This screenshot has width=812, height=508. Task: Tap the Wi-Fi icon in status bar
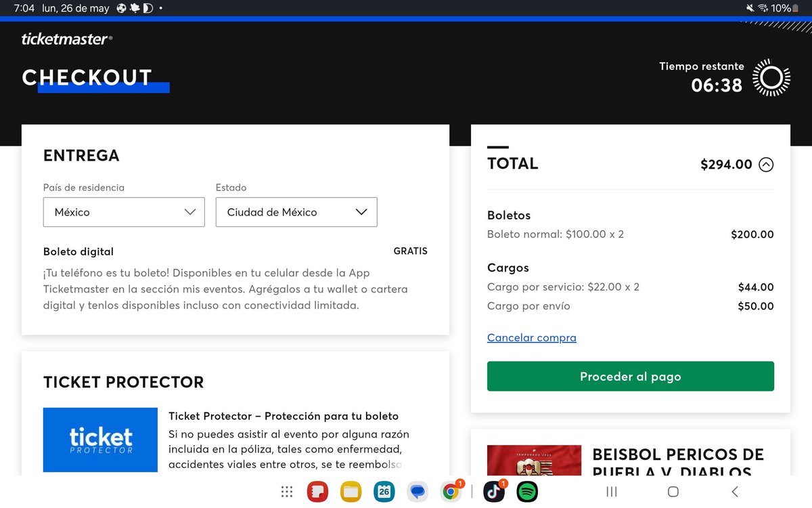click(763, 8)
